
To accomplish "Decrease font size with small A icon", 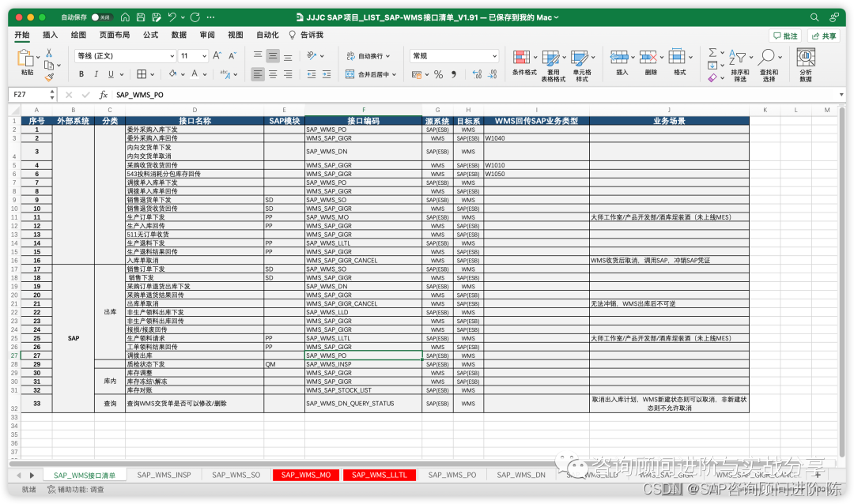I will 232,55.
